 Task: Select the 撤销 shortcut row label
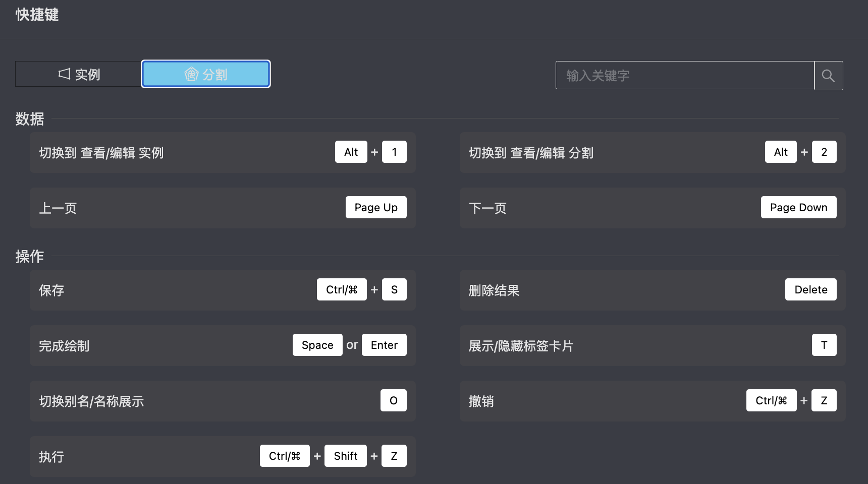481,401
